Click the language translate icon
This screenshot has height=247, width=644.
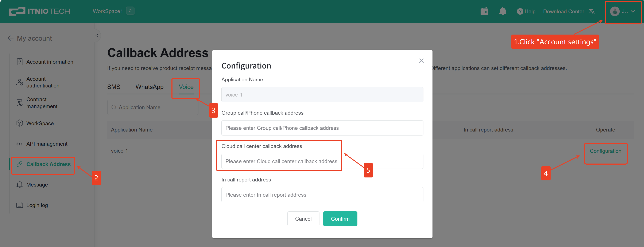click(592, 12)
